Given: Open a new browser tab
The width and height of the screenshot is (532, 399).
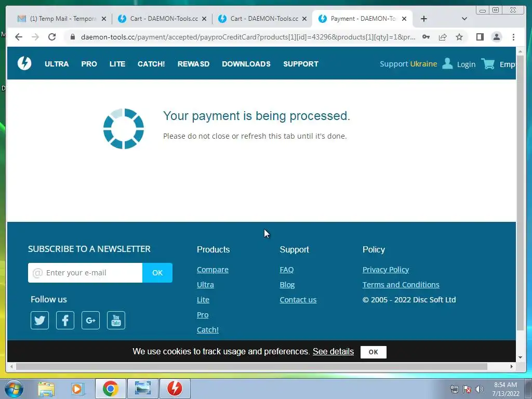Looking at the screenshot, I should [424, 19].
